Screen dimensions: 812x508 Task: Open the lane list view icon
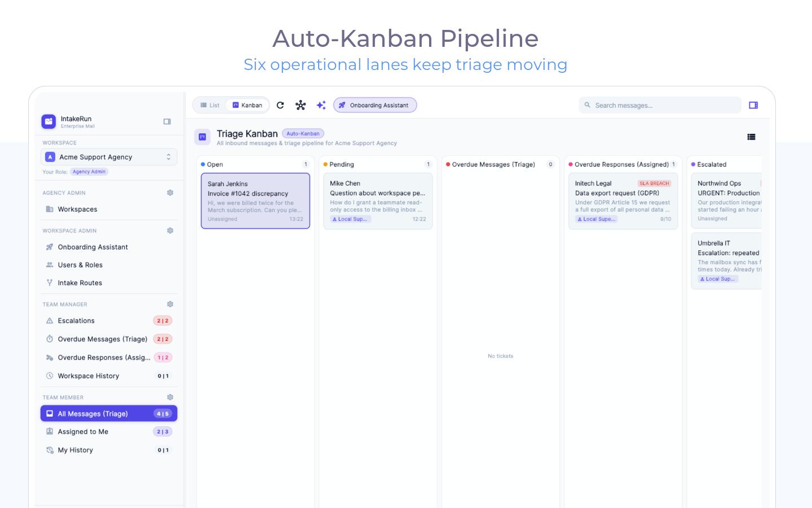[x=751, y=137]
